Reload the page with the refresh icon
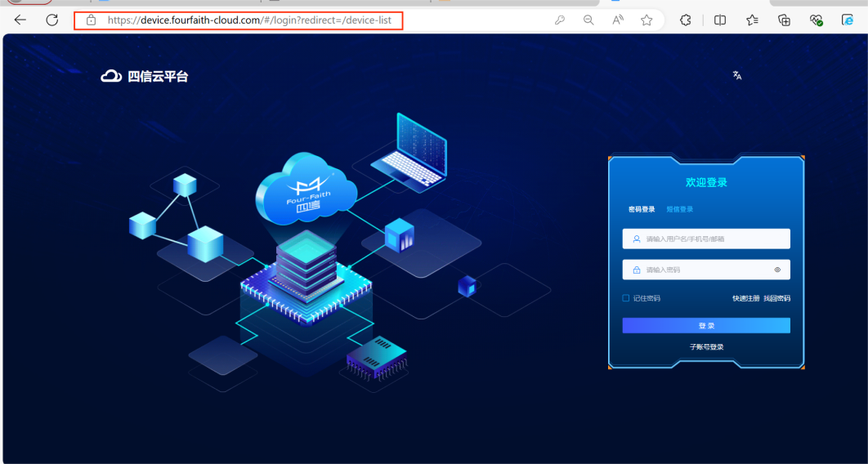Viewport: 868px width, 464px height. pos(52,20)
